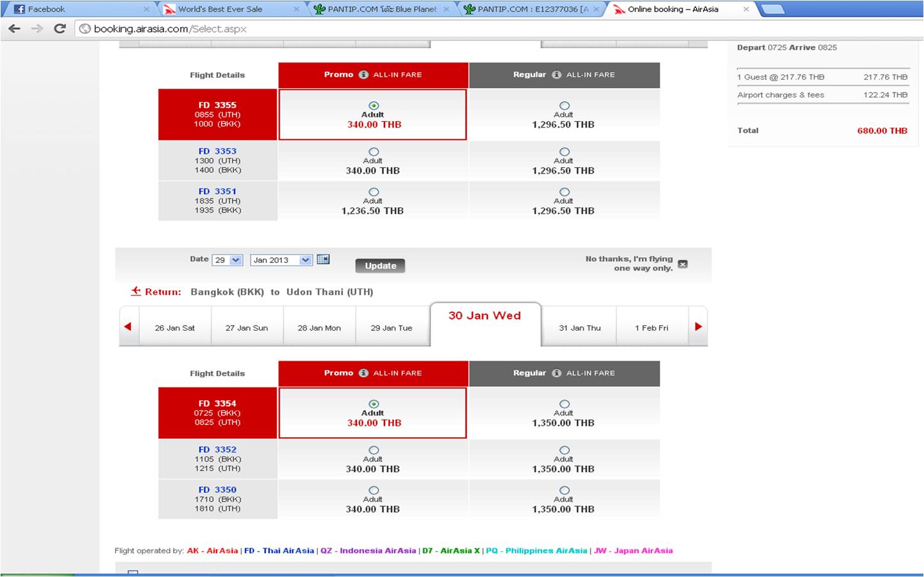924x577 pixels.
Task: Choose 31 Jan Thu return date
Action: 580,327
